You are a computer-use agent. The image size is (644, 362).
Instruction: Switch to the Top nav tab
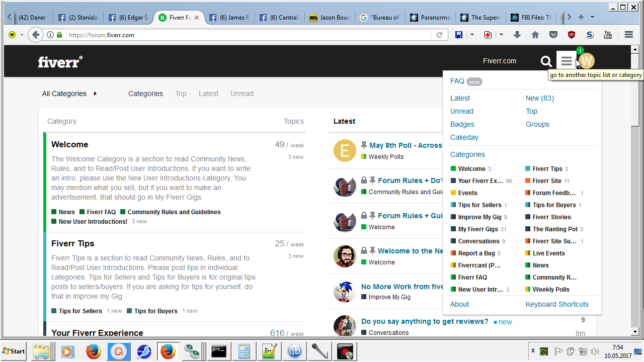181,94
